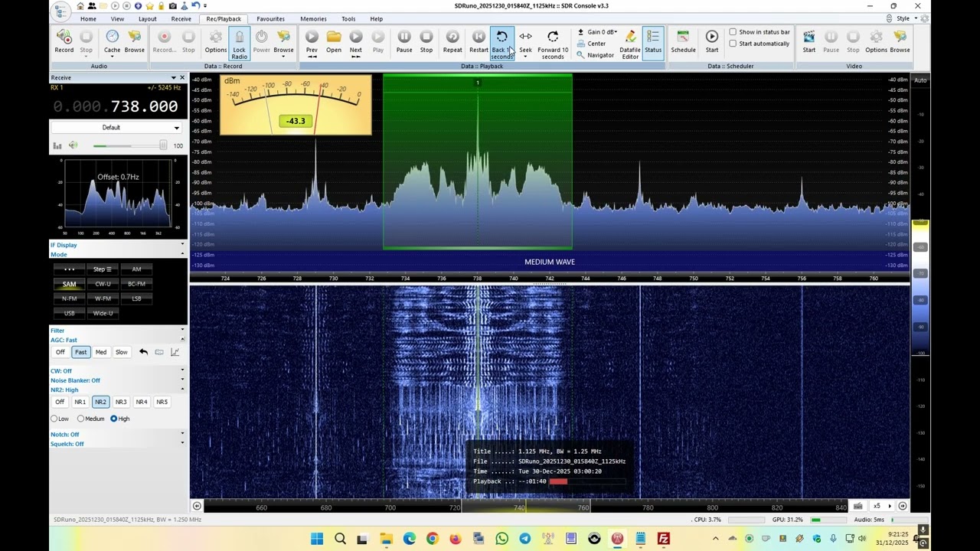The height and width of the screenshot is (551, 980).
Task: Open the Step size menu
Action: pyautogui.click(x=103, y=269)
